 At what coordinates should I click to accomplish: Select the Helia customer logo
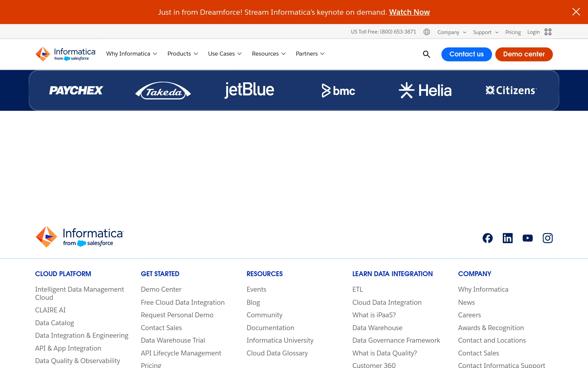click(425, 90)
